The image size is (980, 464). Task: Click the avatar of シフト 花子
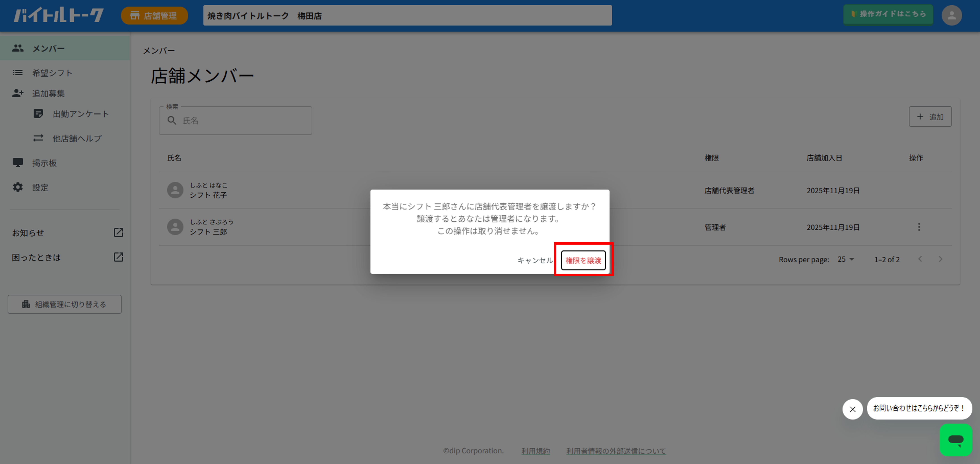[175, 190]
